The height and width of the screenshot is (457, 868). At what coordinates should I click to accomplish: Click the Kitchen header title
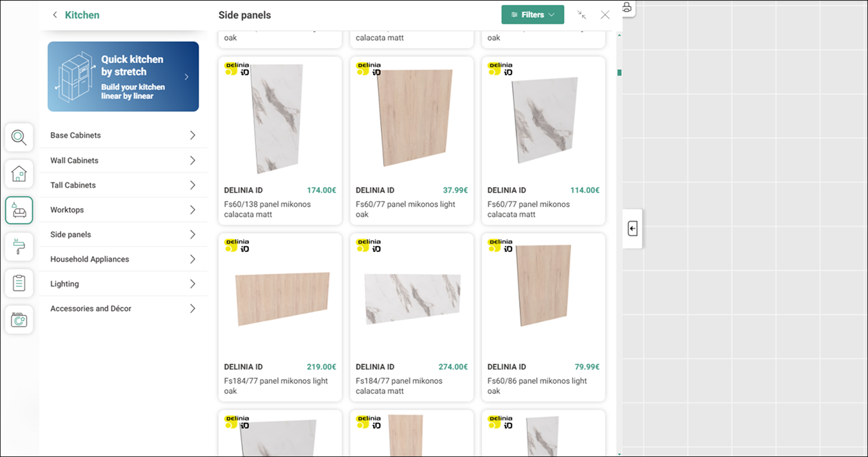82,15
